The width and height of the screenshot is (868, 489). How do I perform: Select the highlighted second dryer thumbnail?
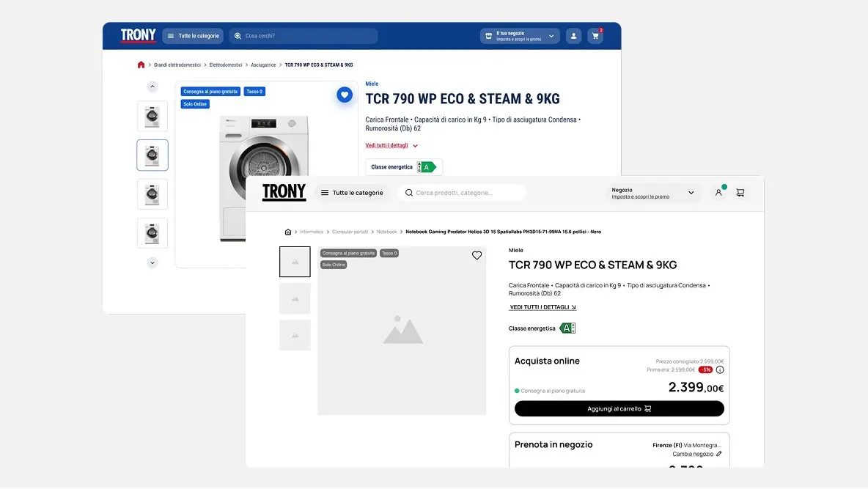coord(152,155)
